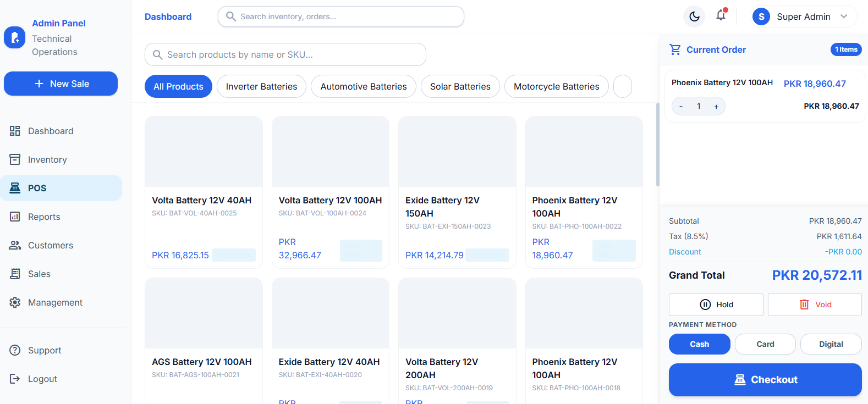Click the Customers people icon in sidebar
This screenshot has width=868, height=404.
tap(15, 245)
